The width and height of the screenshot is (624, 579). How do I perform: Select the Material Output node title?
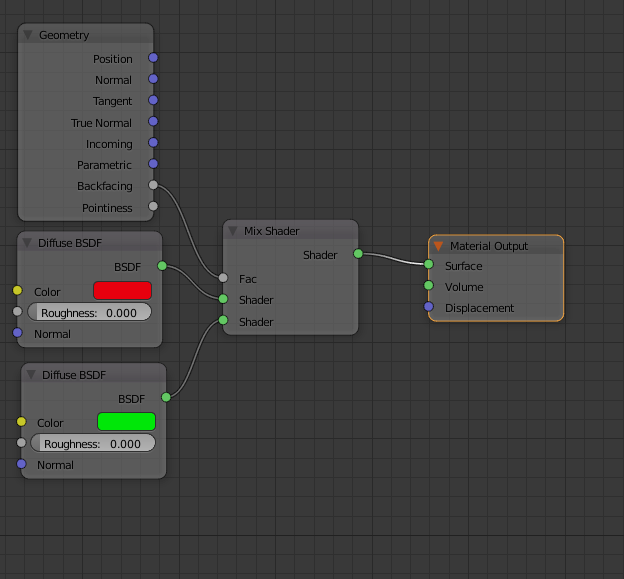(489, 246)
